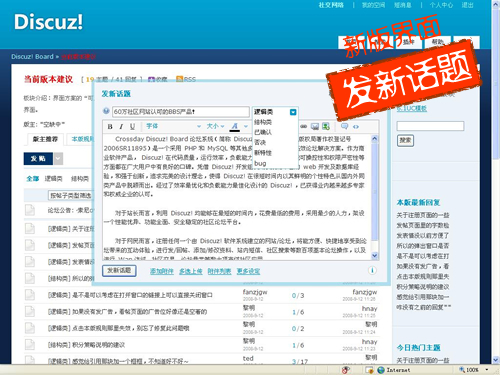The height and width of the screenshot is (375, 500).
Task: Click browser page scrollbar down arrow
Action: coord(496,360)
